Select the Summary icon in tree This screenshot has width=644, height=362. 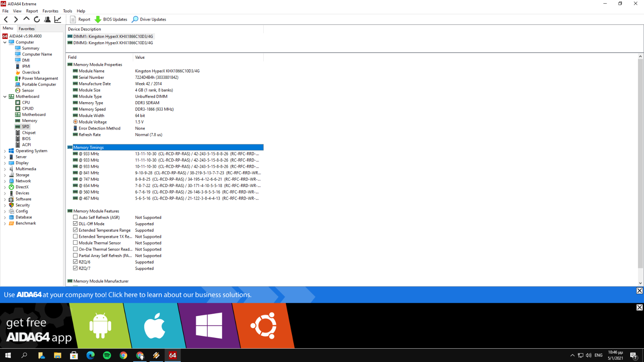click(x=18, y=48)
